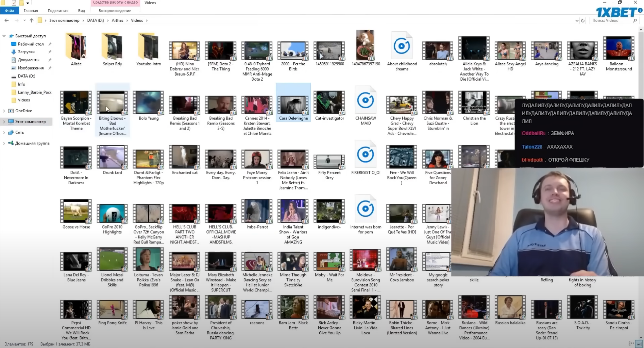The width and height of the screenshot is (644, 348).
Task: Select Balloon - Monstersound video thumbnail
Action: [x=618, y=48]
